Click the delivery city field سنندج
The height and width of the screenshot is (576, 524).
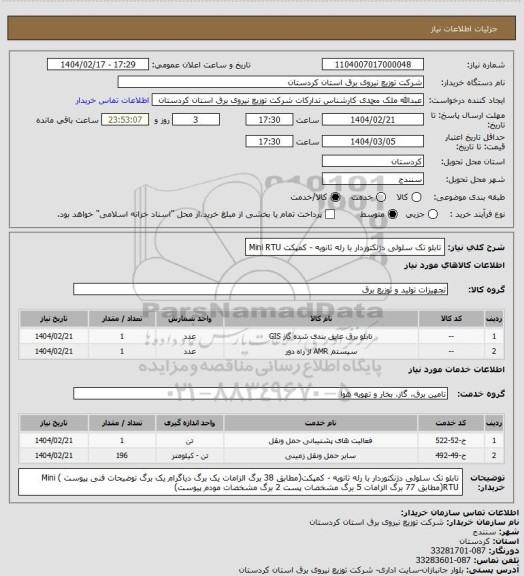click(373, 179)
